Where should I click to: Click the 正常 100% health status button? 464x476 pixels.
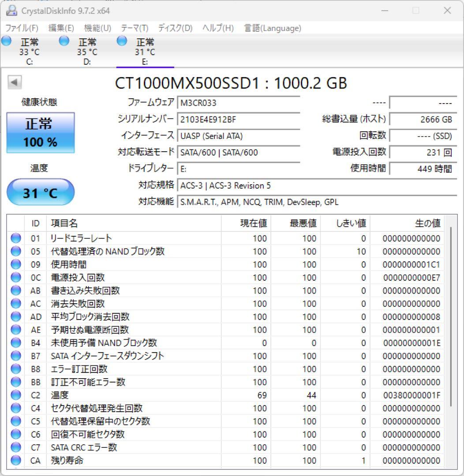tap(41, 132)
